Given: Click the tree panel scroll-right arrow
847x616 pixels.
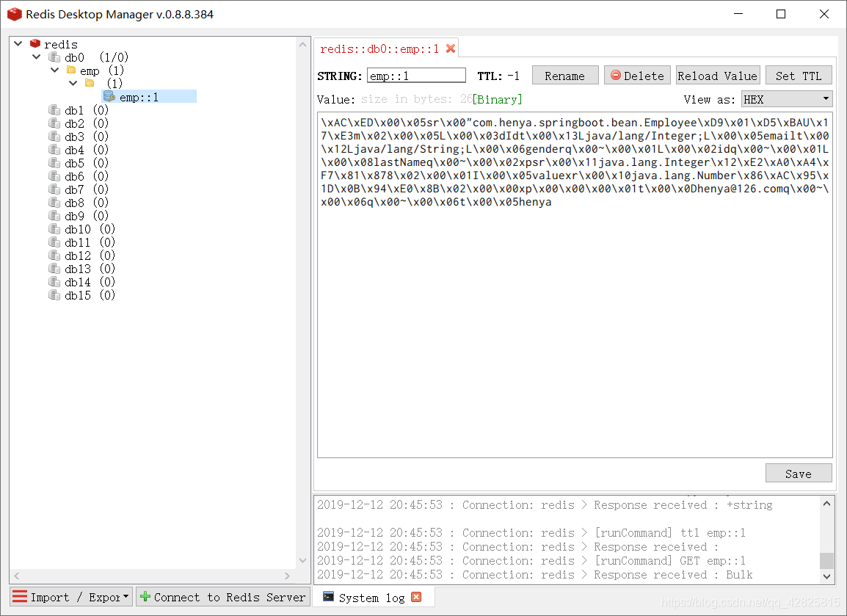Looking at the screenshot, I should pyautogui.click(x=287, y=576).
